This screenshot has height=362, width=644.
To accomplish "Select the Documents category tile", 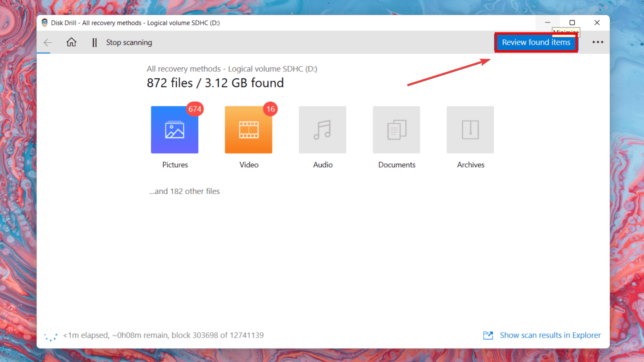I will coord(396,130).
